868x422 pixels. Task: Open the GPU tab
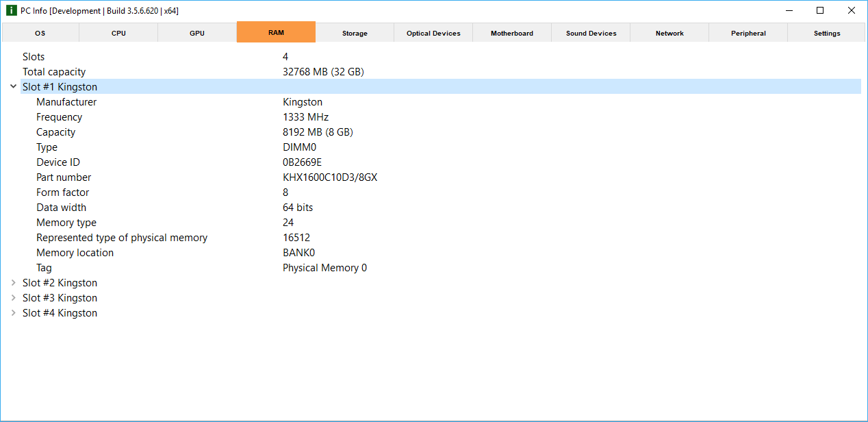(x=197, y=33)
